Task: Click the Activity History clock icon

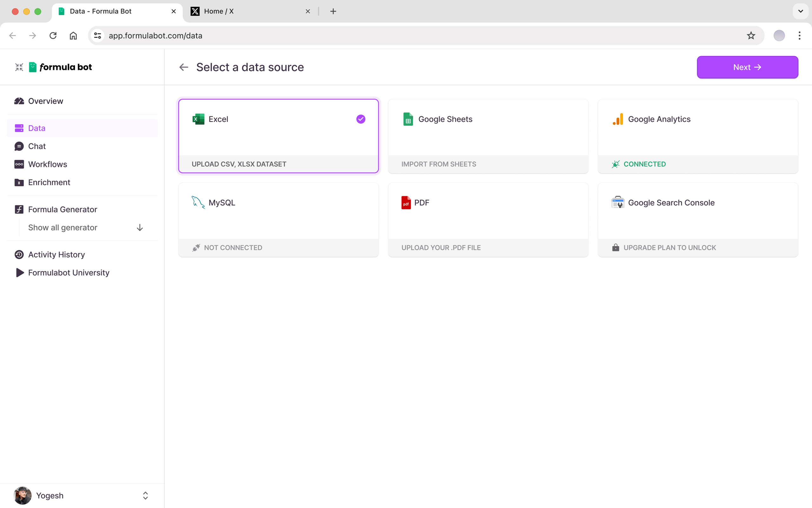Action: point(19,255)
